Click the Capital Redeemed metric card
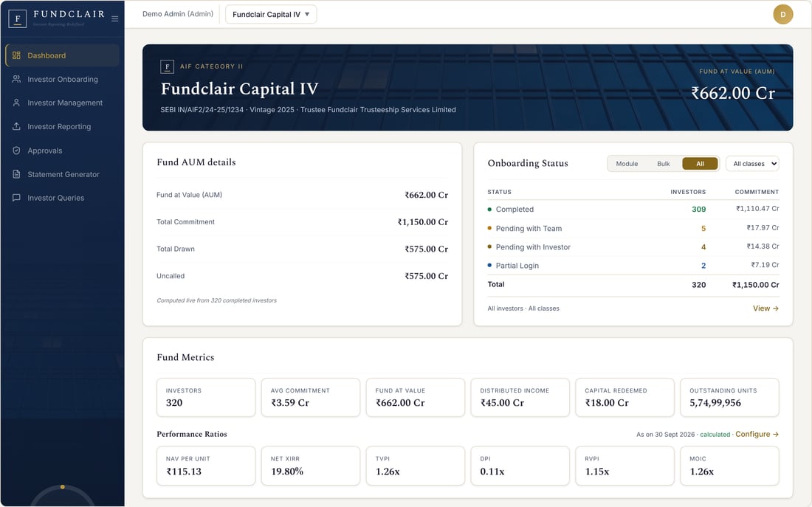Image resolution: width=812 pixels, height=507 pixels. pyautogui.click(x=625, y=397)
